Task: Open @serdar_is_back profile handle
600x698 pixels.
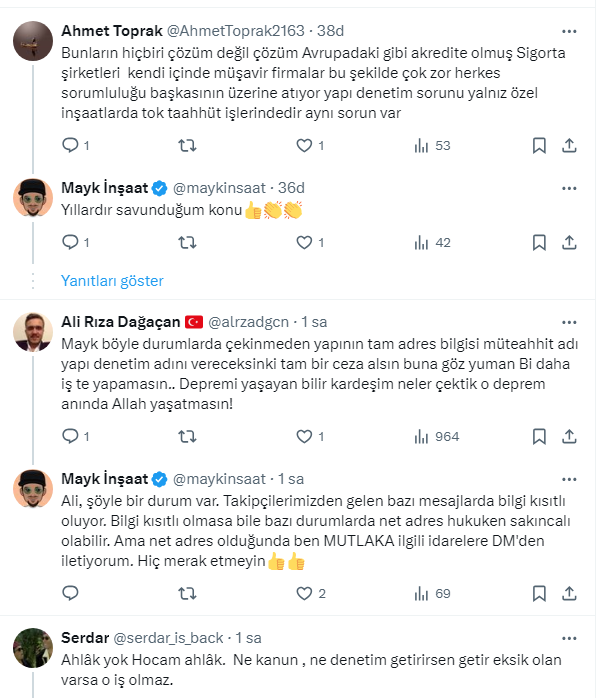Action: [169, 637]
